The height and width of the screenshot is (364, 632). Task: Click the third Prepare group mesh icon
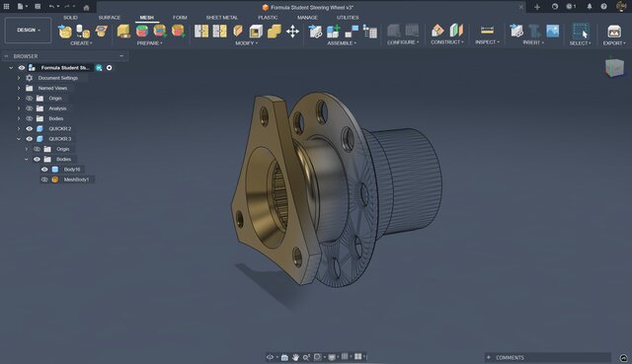(160, 31)
